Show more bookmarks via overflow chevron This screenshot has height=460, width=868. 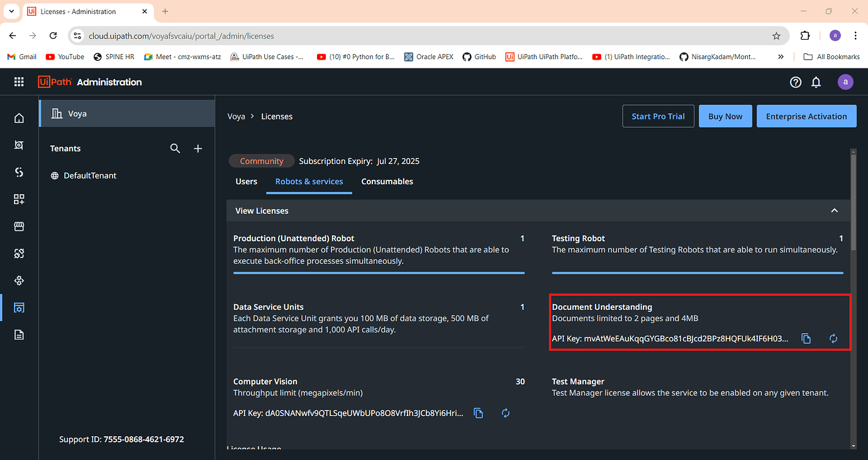781,57
